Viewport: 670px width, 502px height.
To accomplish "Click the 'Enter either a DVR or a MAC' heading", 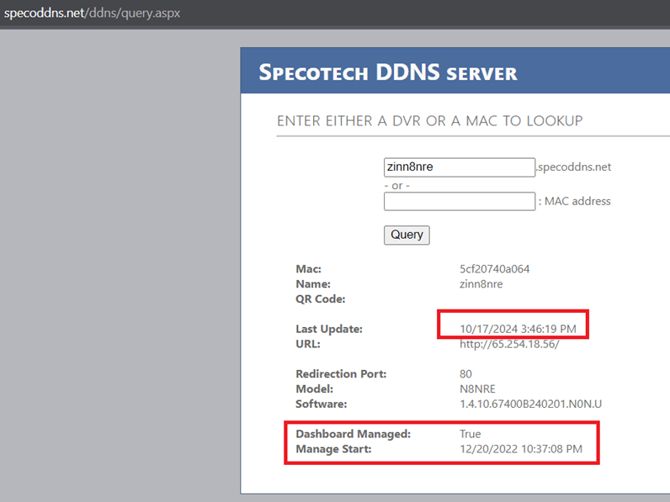I will click(x=429, y=121).
